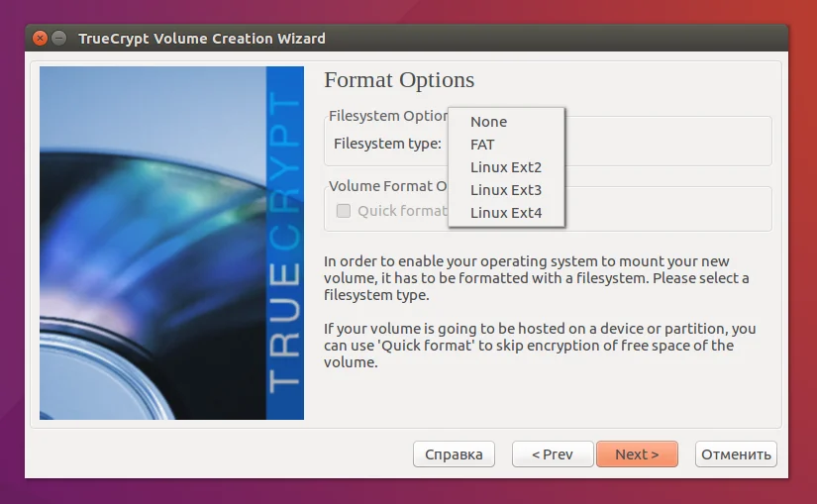Enable the Quick format checkbox
Viewport: 817px width, 504px height.
click(x=344, y=211)
